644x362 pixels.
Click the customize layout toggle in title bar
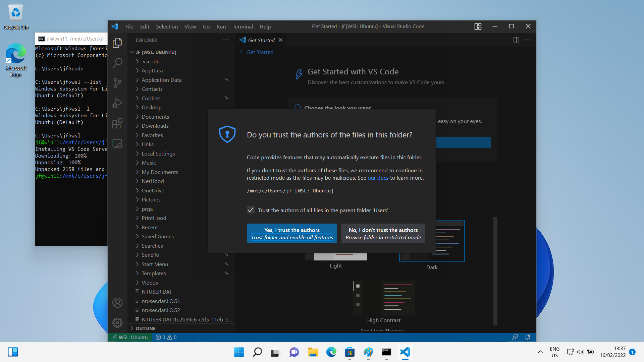point(478,26)
